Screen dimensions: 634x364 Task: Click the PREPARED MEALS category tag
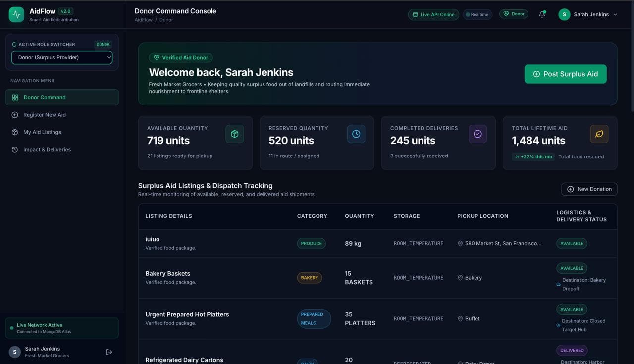(314, 319)
